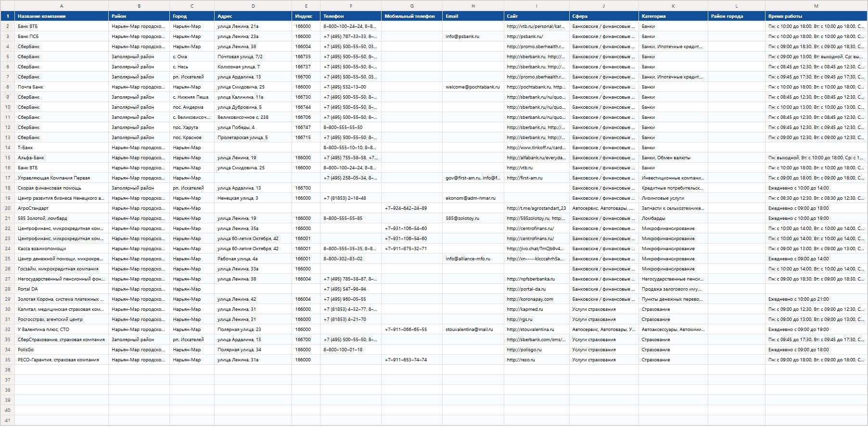Select the 'Portal DA' company cell
The width and height of the screenshot is (868, 434).
click(62, 289)
